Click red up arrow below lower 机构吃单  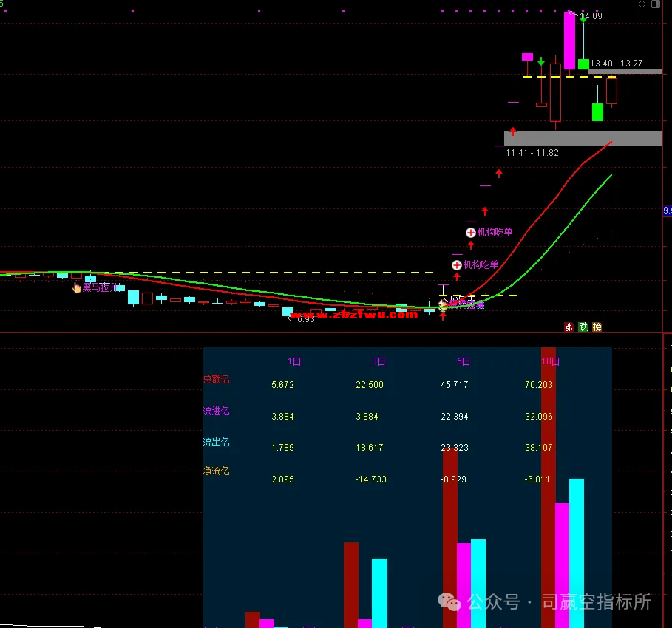[457, 278]
